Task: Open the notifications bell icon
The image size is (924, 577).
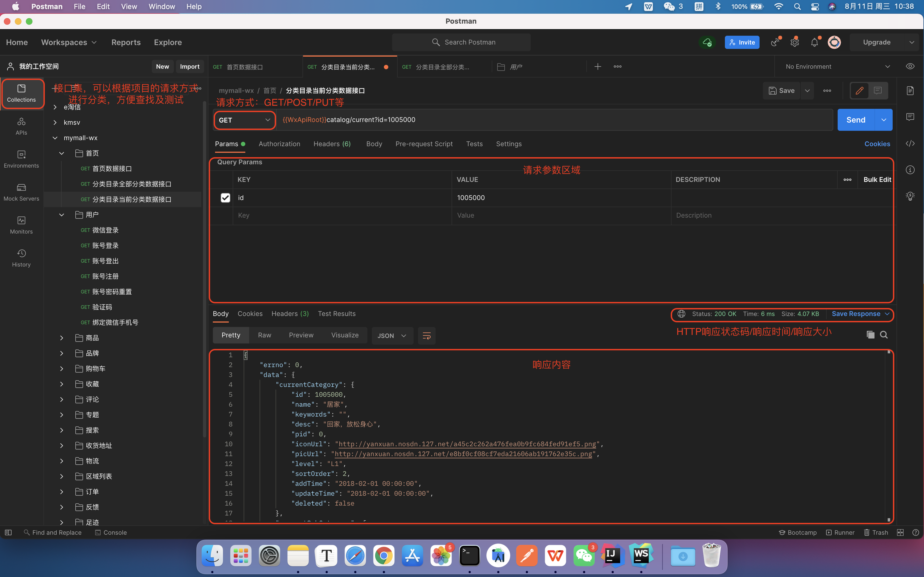Action: coord(815,42)
